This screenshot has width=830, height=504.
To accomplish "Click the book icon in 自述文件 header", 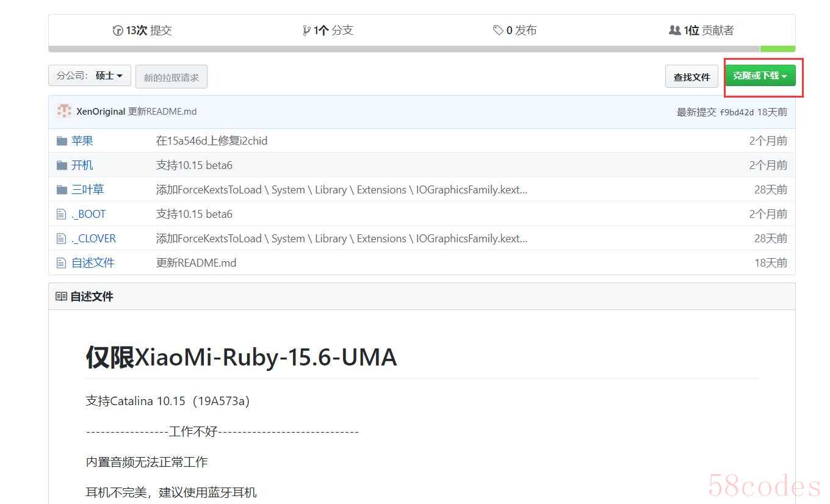I will click(61, 297).
